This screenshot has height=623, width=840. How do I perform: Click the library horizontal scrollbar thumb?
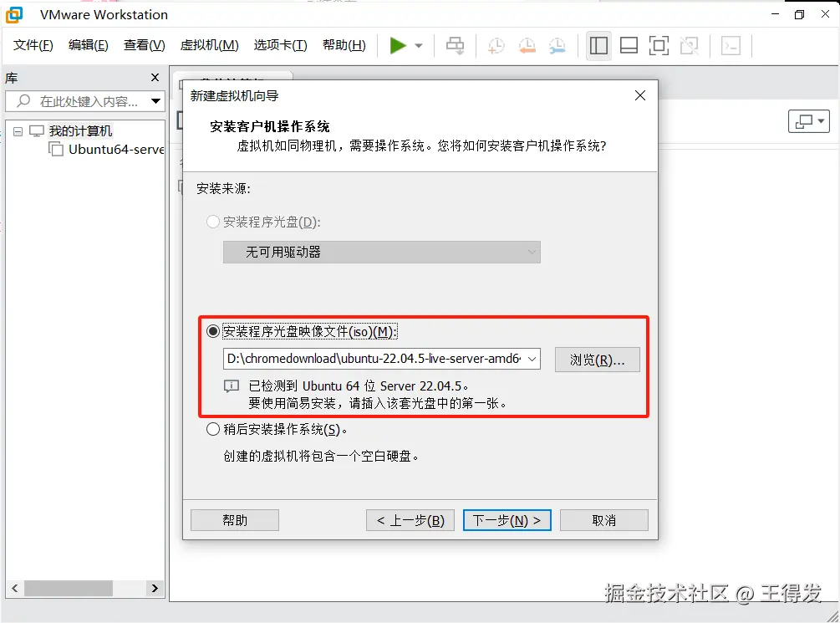tap(68, 588)
